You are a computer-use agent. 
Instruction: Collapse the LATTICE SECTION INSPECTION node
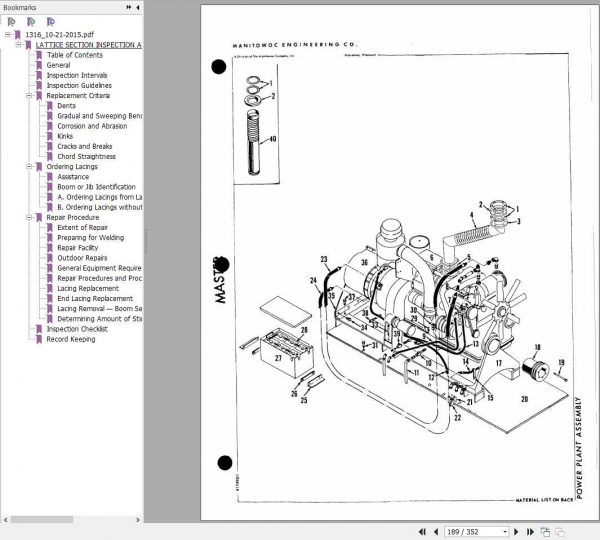(18, 45)
